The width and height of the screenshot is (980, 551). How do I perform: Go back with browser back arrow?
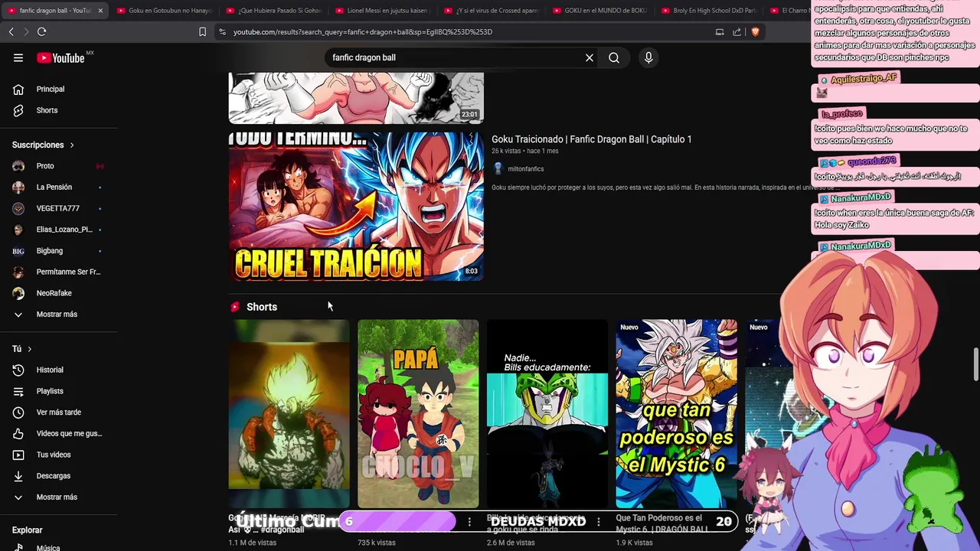click(11, 31)
